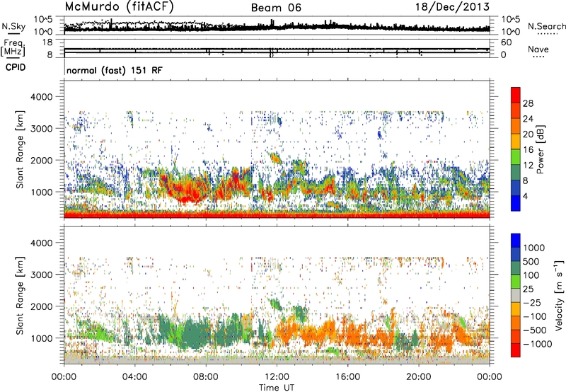
Task: Select the Time UT axis title
Action: coord(277,387)
